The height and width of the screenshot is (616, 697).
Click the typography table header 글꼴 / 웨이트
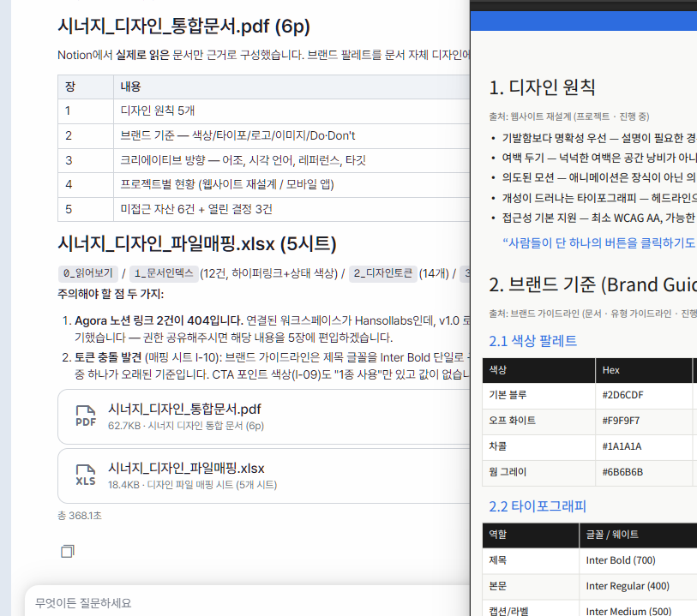click(639, 535)
